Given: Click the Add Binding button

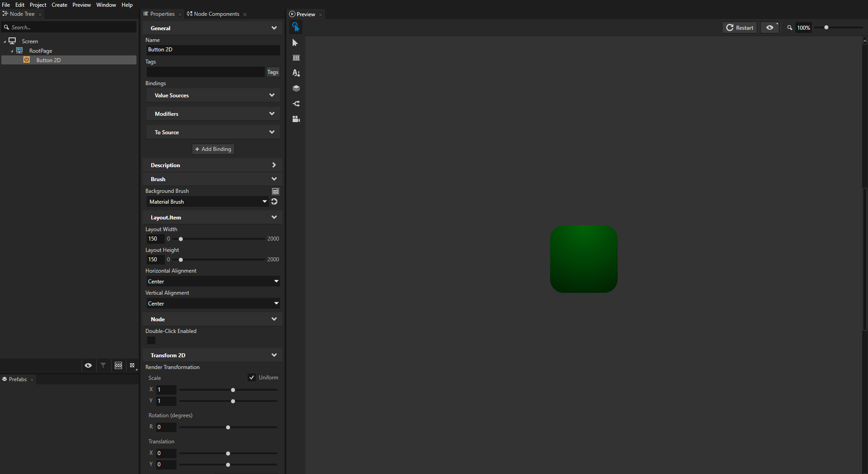Looking at the screenshot, I should tap(212, 149).
